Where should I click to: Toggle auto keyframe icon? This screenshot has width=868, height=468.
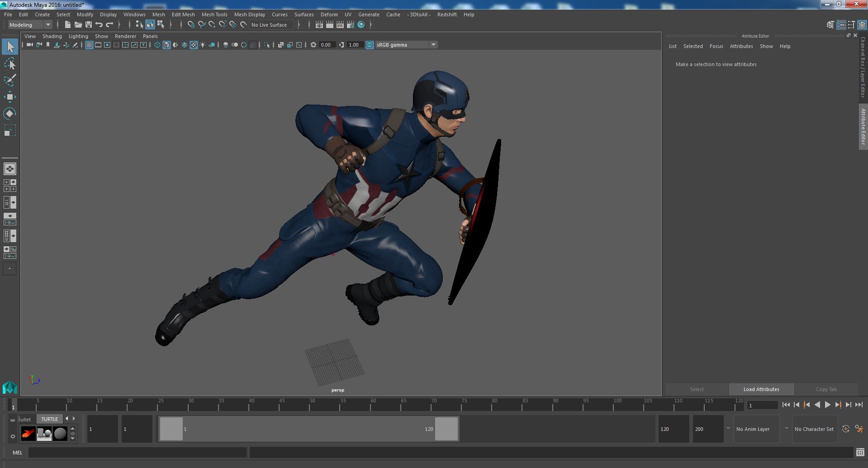coord(845,429)
